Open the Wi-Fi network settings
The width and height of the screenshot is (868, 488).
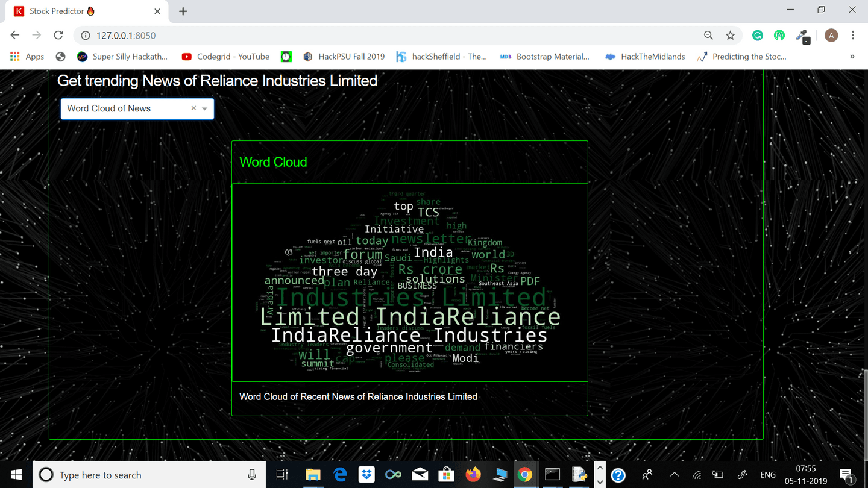click(x=697, y=475)
